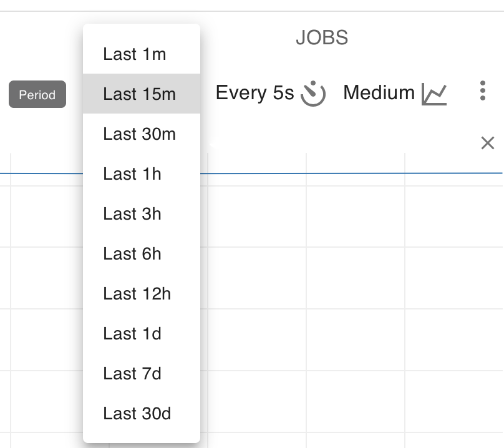This screenshot has height=448, width=504.
Task: Open the three-dot more options menu
Action: tap(482, 90)
